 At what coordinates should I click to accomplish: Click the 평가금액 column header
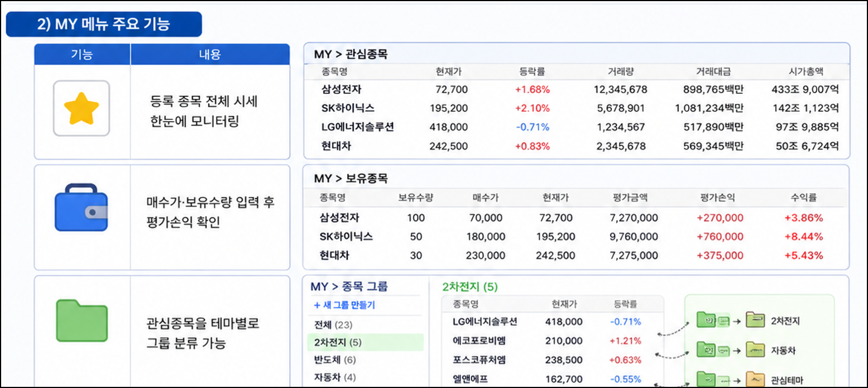coord(630,197)
